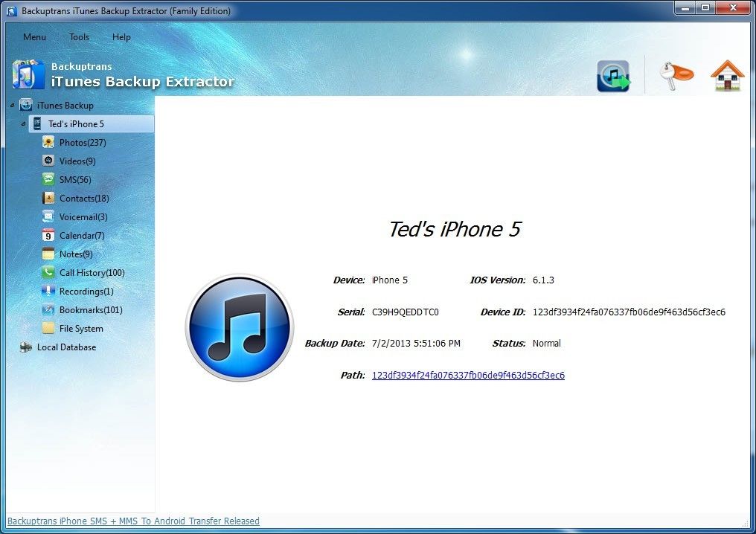Click the serial number C39H9QEDDTC0

coord(406,312)
